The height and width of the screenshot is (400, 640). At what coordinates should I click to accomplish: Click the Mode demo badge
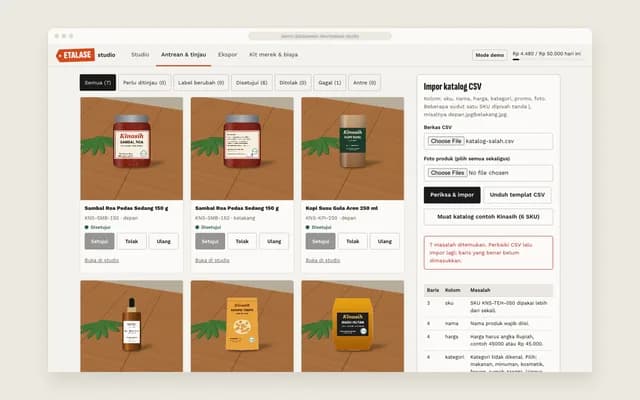(489, 55)
